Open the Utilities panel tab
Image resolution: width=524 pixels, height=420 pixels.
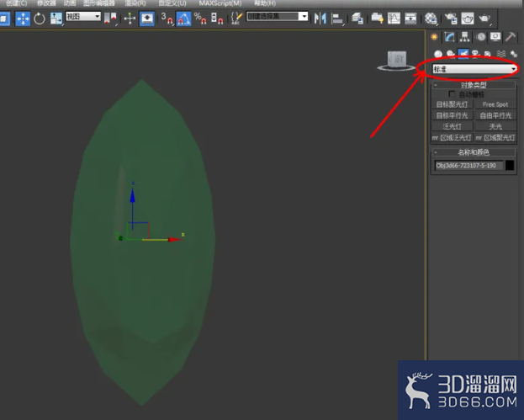pos(511,37)
